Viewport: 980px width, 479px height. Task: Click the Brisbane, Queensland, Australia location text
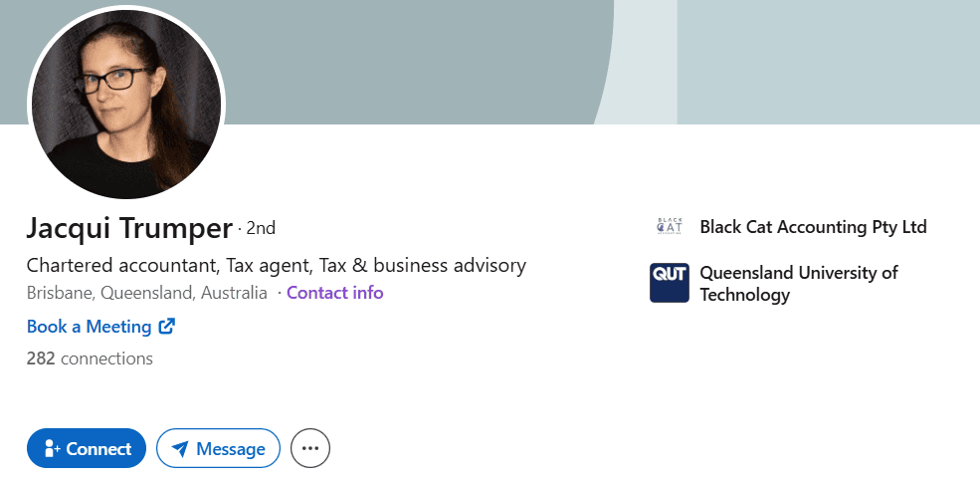(147, 293)
